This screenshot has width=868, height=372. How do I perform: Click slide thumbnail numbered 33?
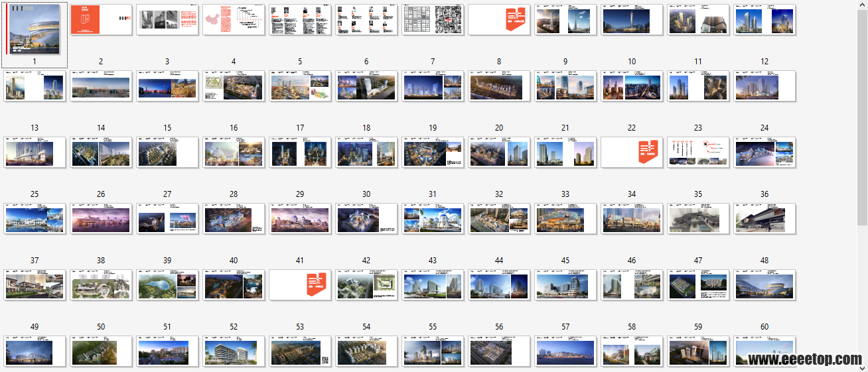(x=565, y=153)
